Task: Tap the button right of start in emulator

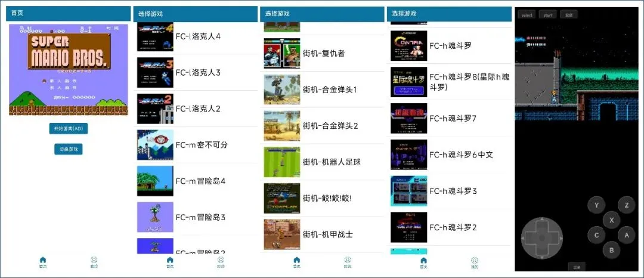Action: point(569,15)
